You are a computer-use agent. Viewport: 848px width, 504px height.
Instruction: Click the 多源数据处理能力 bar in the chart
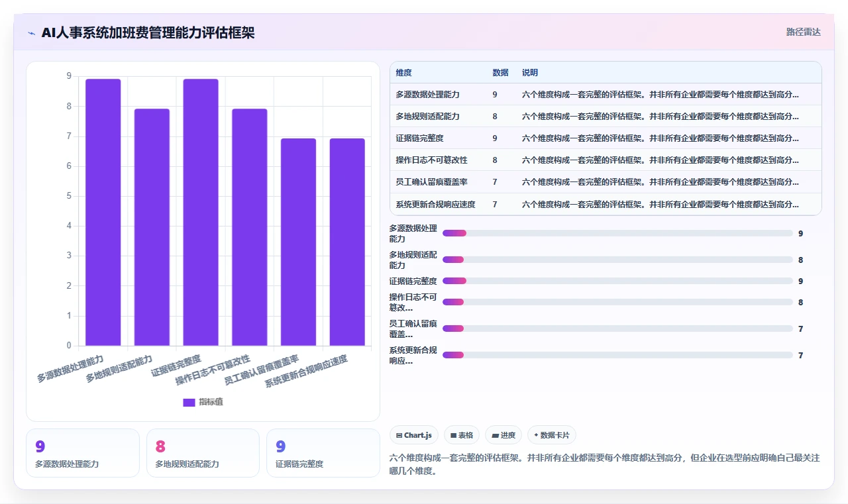tap(103, 212)
